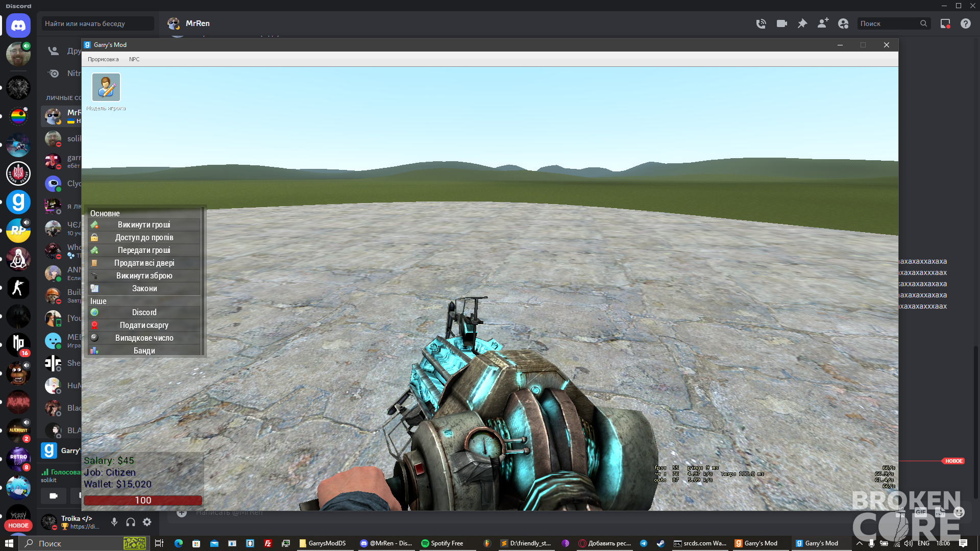Select Доступ до пропів option
Image resolution: width=980 pixels, height=551 pixels.
point(144,238)
